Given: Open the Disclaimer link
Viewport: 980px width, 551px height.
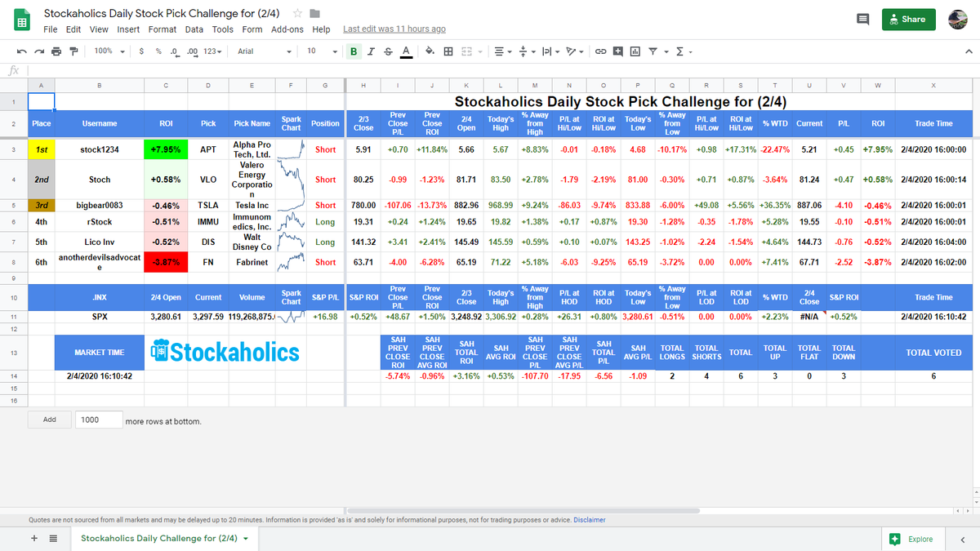Looking at the screenshot, I should pyautogui.click(x=590, y=520).
